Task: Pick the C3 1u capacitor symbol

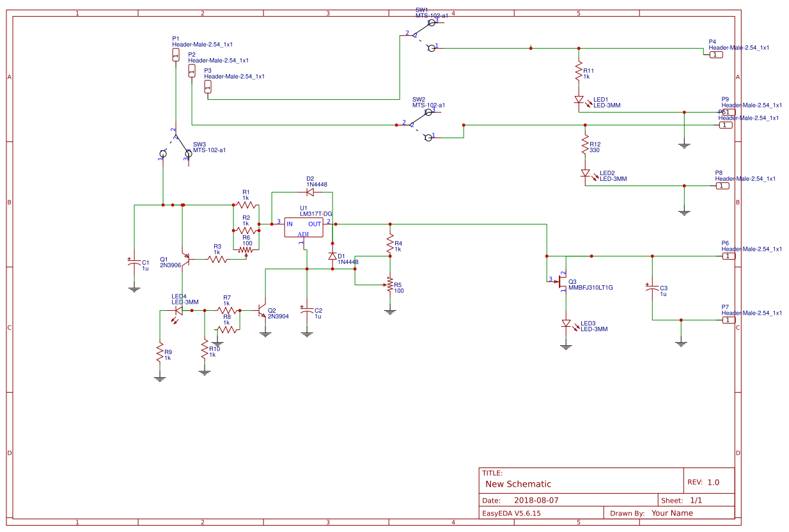Action: (652, 288)
